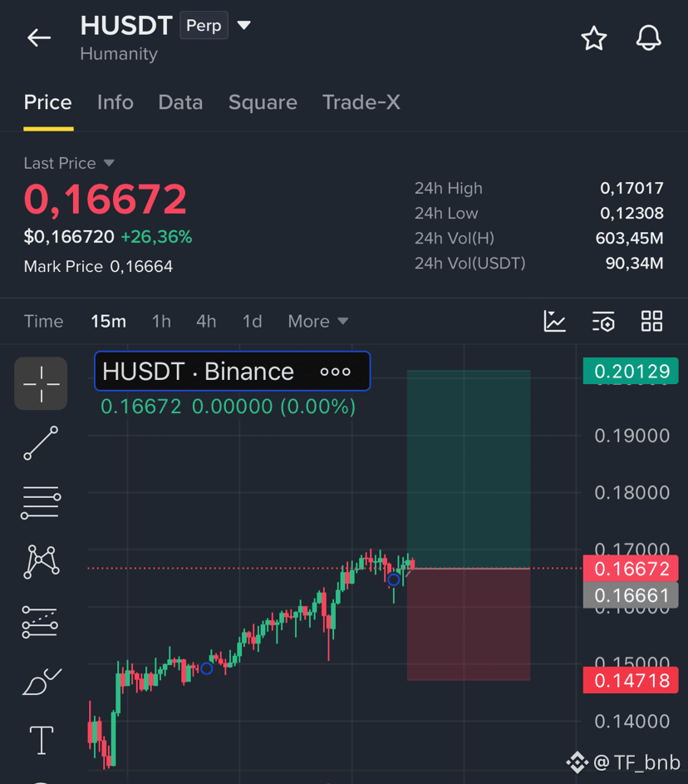The height and width of the screenshot is (784, 688).
Task: Open the Trade-X tab
Action: tap(361, 102)
